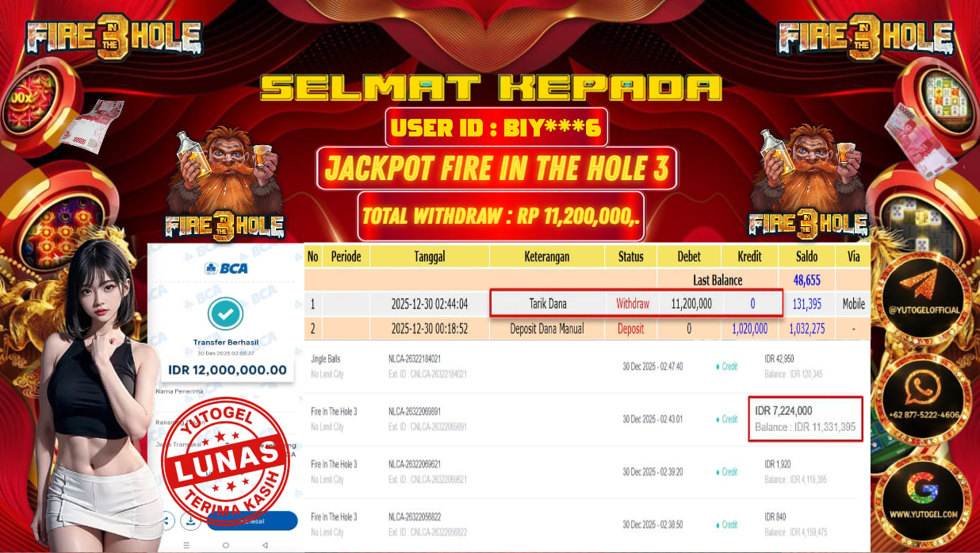Click the Keterangan column header
Viewport: 980px width, 553px height.
548,256
